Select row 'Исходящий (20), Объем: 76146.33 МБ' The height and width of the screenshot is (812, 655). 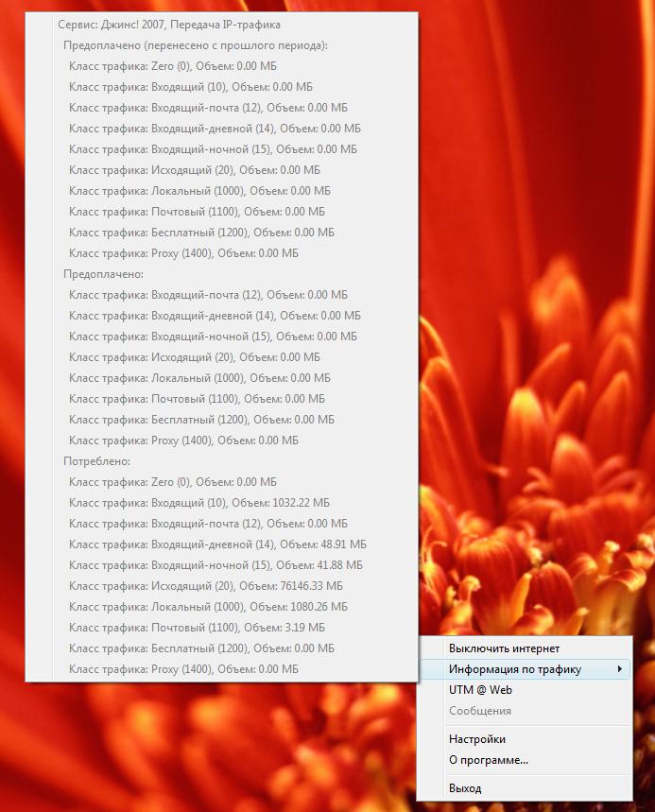[221, 586]
